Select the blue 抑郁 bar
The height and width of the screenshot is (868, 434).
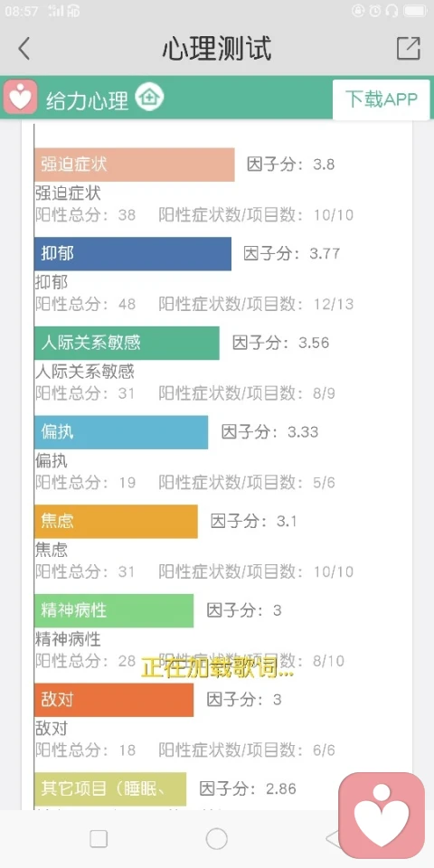[x=133, y=254]
